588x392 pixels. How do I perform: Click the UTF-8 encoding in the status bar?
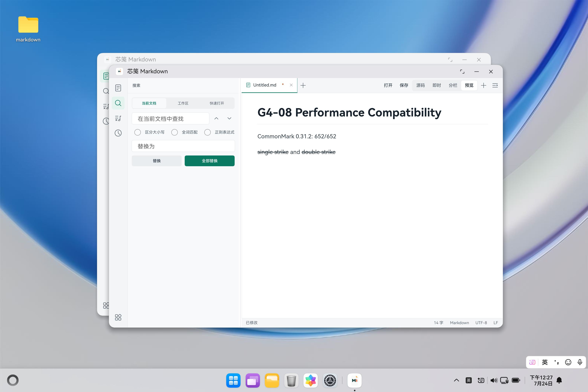pyautogui.click(x=481, y=323)
